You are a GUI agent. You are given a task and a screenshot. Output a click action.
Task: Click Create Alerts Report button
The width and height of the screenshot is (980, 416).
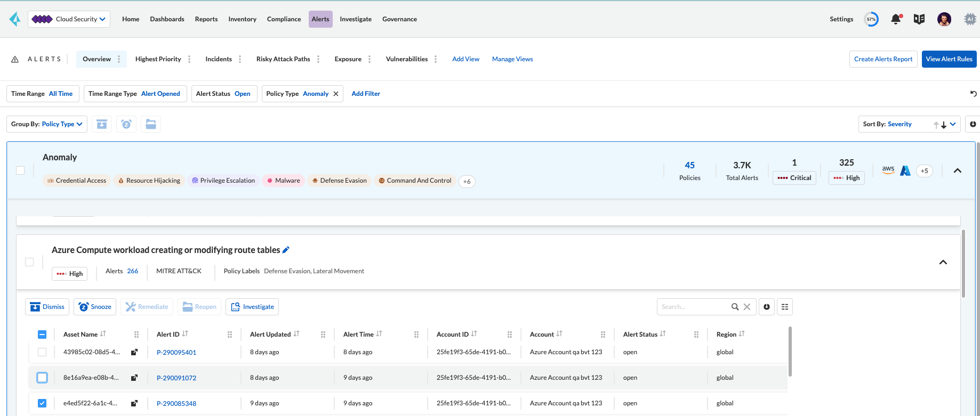[883, 59]
